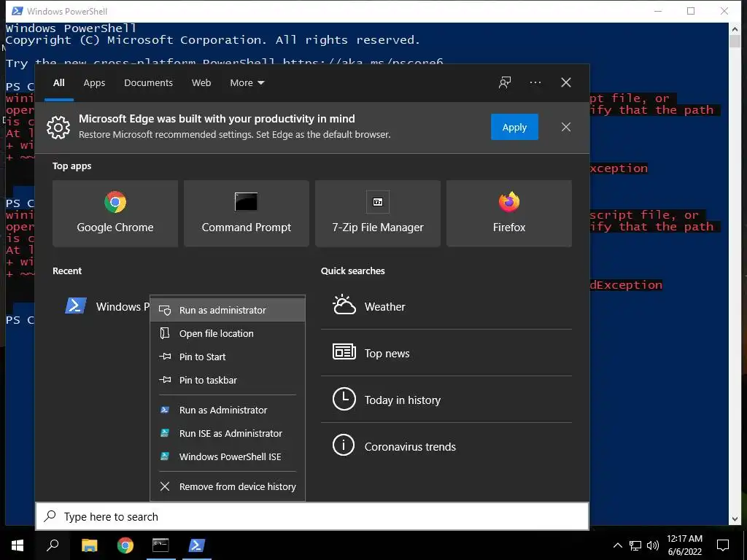
Task: Choose Run as administrator at top of menu
Action: pyautogui.click(x=228, y=310)
